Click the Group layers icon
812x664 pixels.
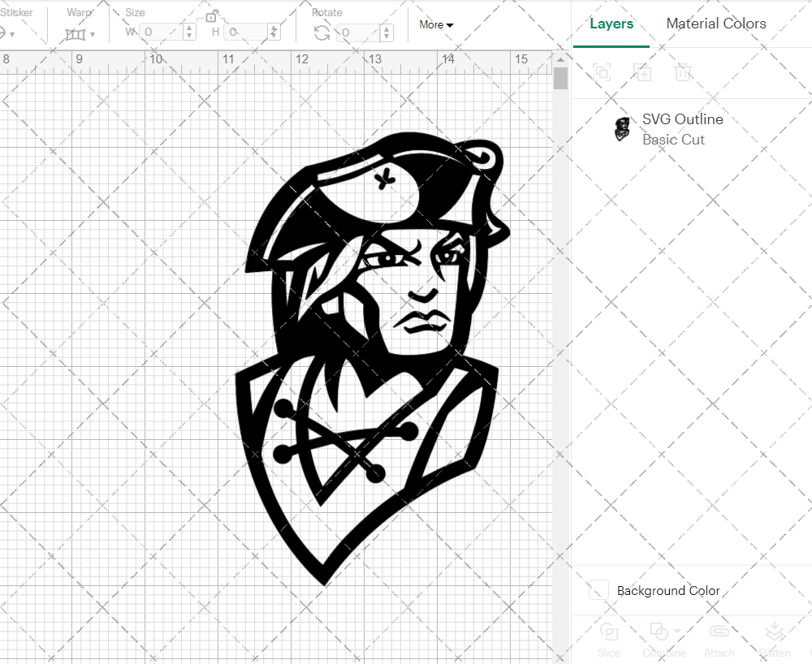point(602,72)
